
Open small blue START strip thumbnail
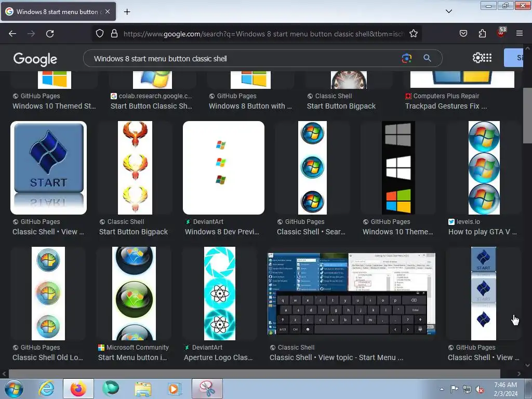coord(484,294)
